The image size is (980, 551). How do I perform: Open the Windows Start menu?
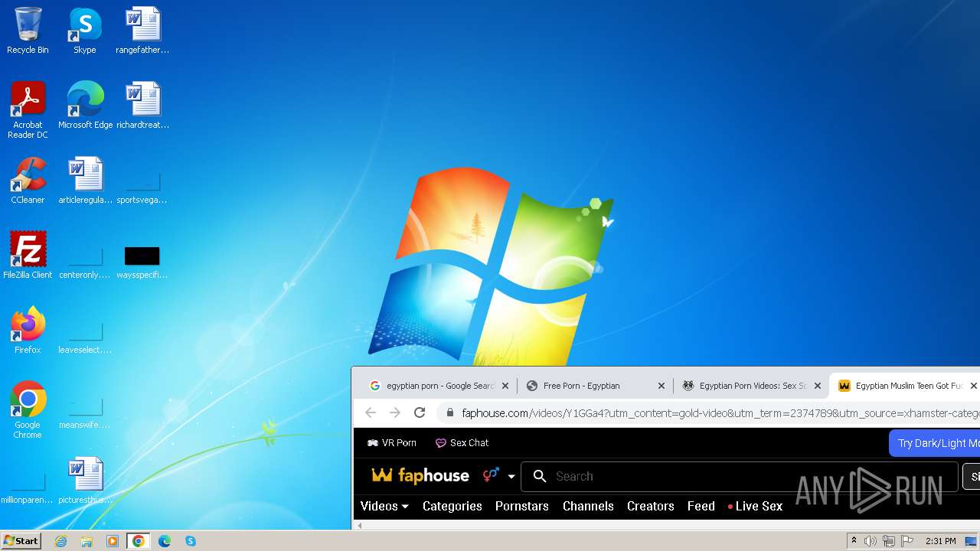coord(21,541)
